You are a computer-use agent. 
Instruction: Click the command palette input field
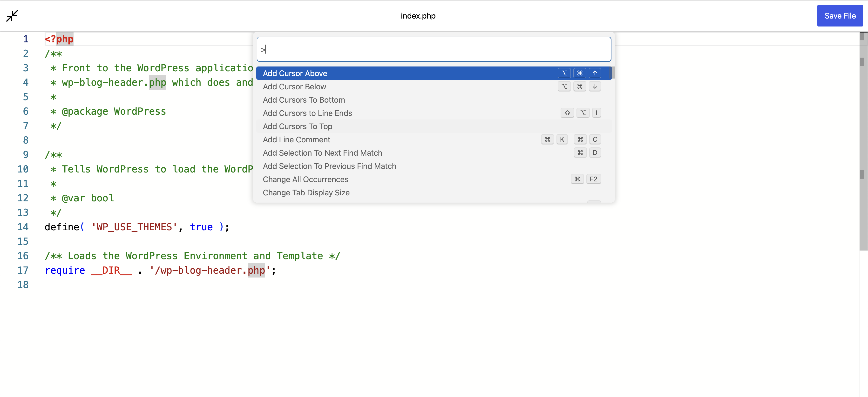click(434, 49)
